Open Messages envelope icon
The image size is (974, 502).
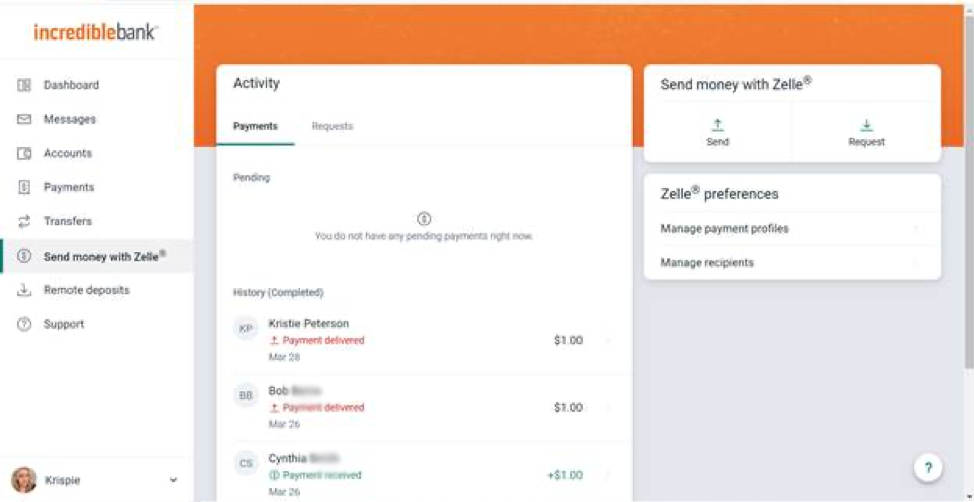pos(25,120)
